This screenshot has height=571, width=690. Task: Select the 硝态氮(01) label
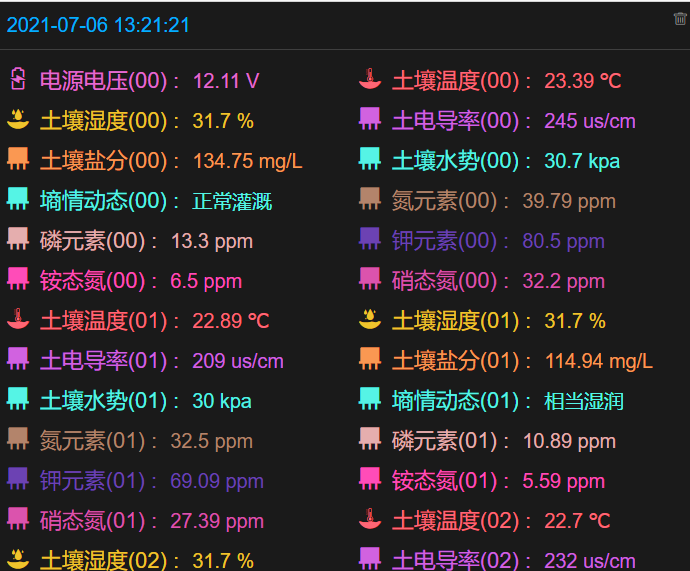93,521
